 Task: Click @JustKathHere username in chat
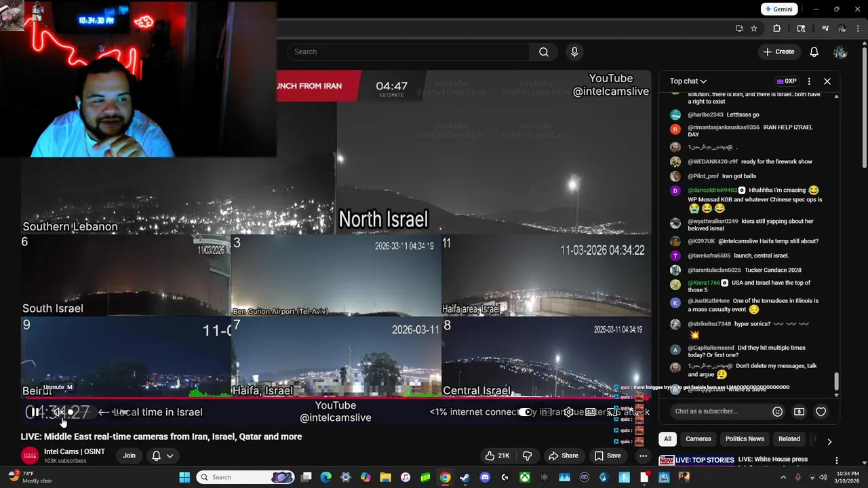[709, 301]
